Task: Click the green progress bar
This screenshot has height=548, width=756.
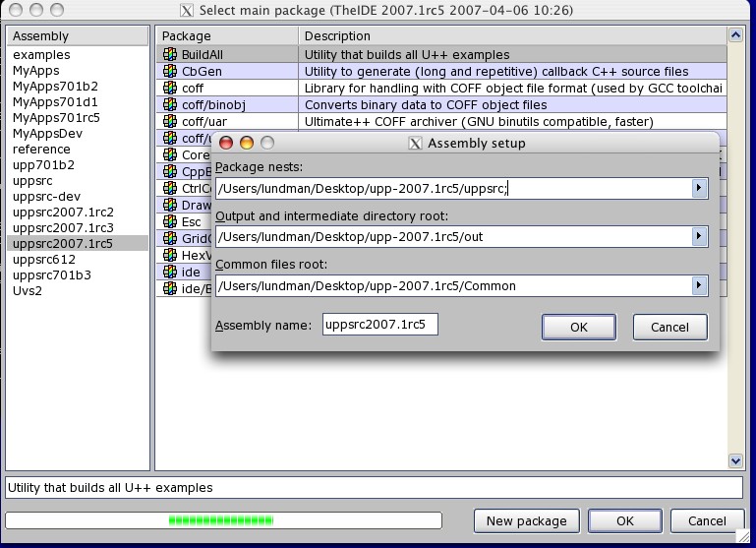Action: [x=221, y=519]
